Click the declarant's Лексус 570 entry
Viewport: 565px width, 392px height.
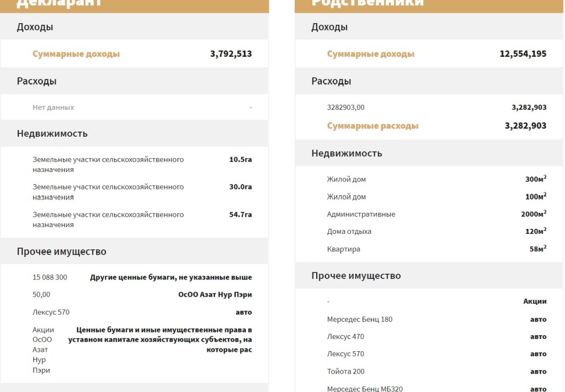coord(51,312)
